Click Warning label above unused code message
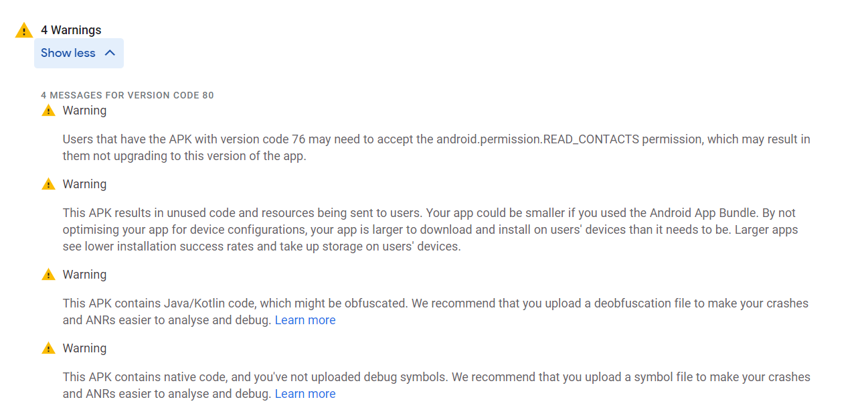The width and height of the screenshot is (868, 420). [x=84, y=184]
